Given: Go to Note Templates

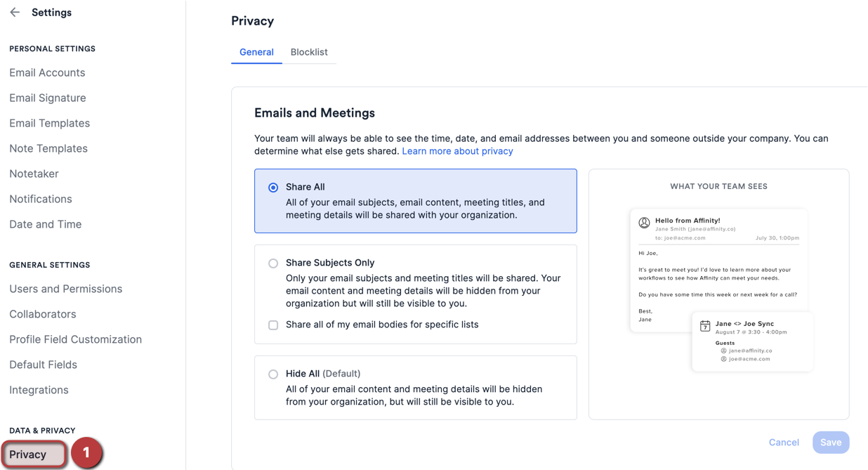Looking at the screenshot, I should pos(48,148).
